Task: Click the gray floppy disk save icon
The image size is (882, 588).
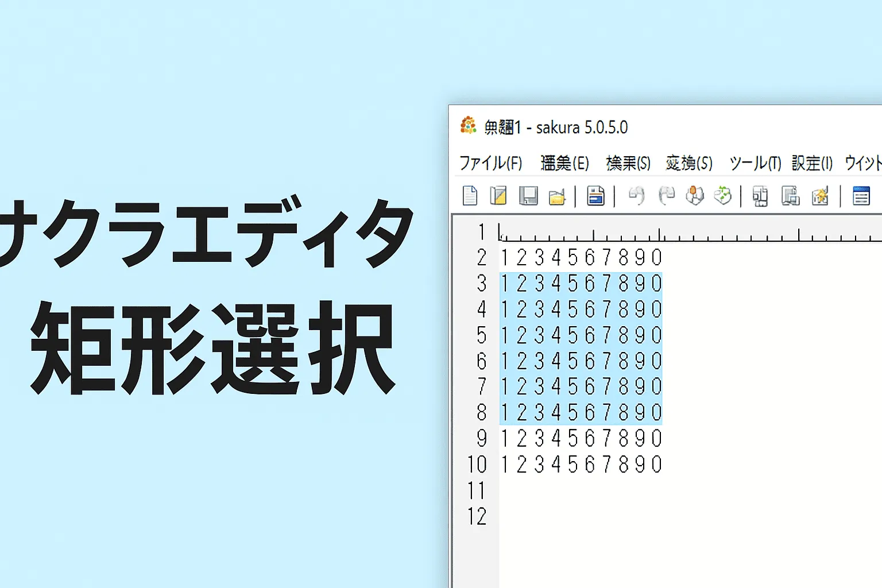Action: [x=528, y=196]
